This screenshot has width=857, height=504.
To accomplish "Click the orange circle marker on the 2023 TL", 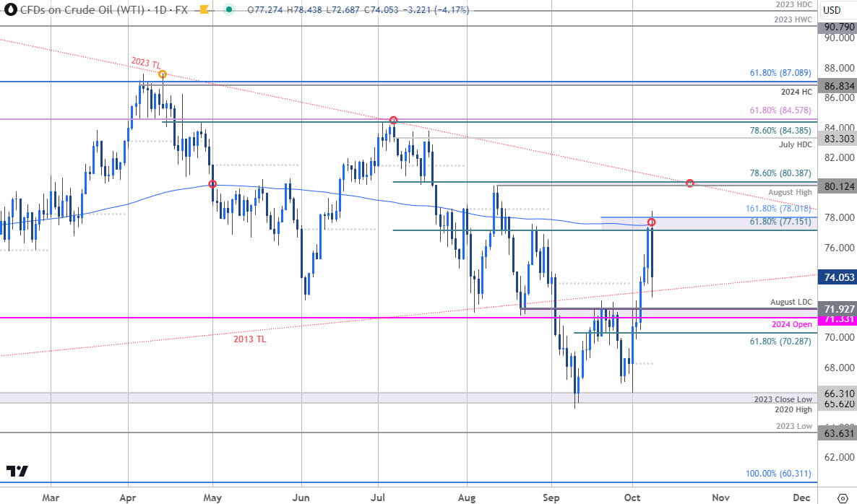I will [x=163, y=73].
